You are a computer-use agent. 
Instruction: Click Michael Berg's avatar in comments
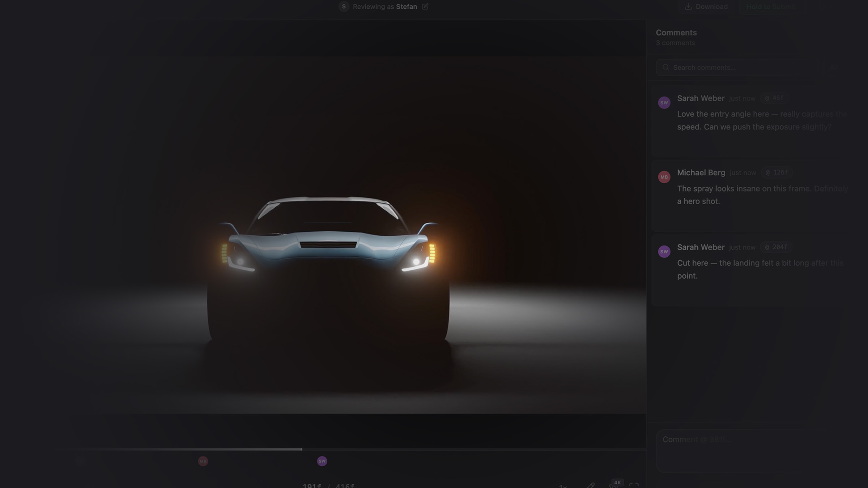tap(664, 177)
